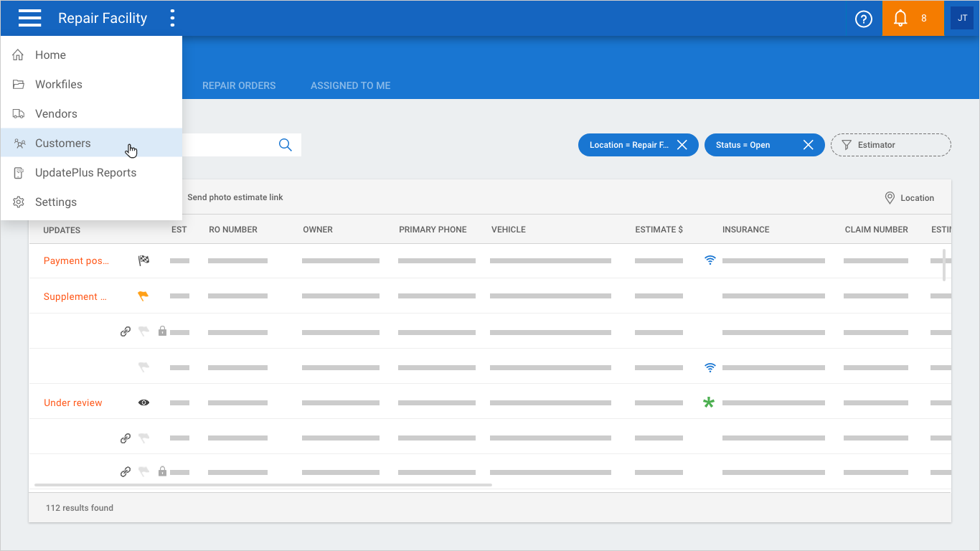This screenshot has height=551, width=980.
Task: Go to Home in the menu
Action: (x=91, y=55)
